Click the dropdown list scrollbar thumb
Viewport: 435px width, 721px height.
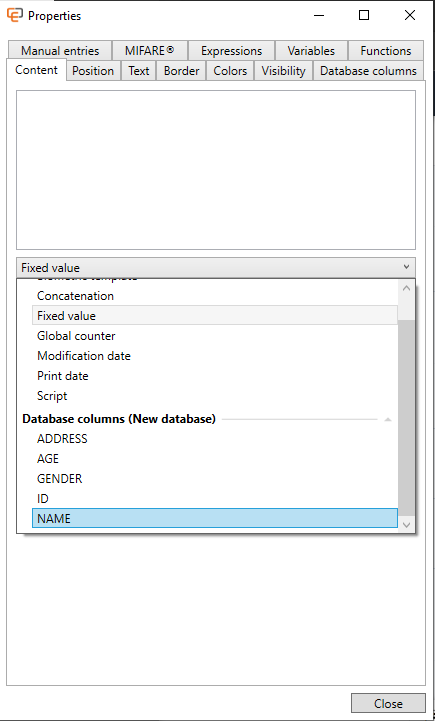pos(406,417)
